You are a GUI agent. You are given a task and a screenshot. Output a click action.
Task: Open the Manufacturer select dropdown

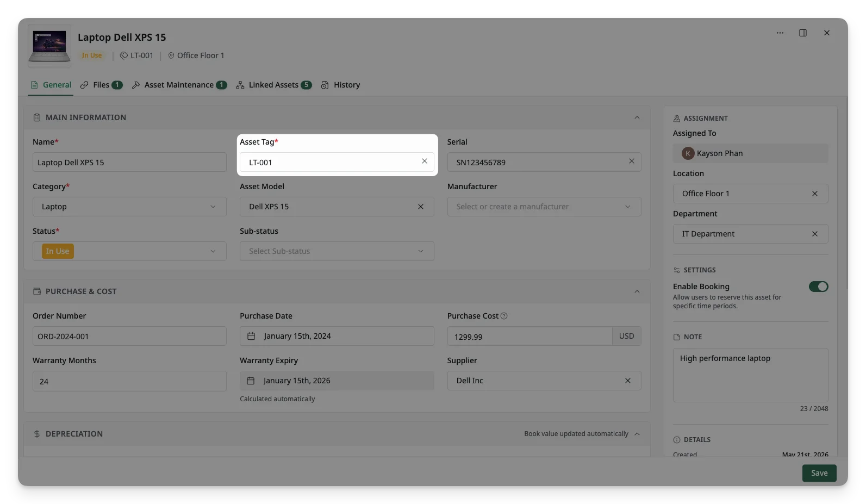544,207
